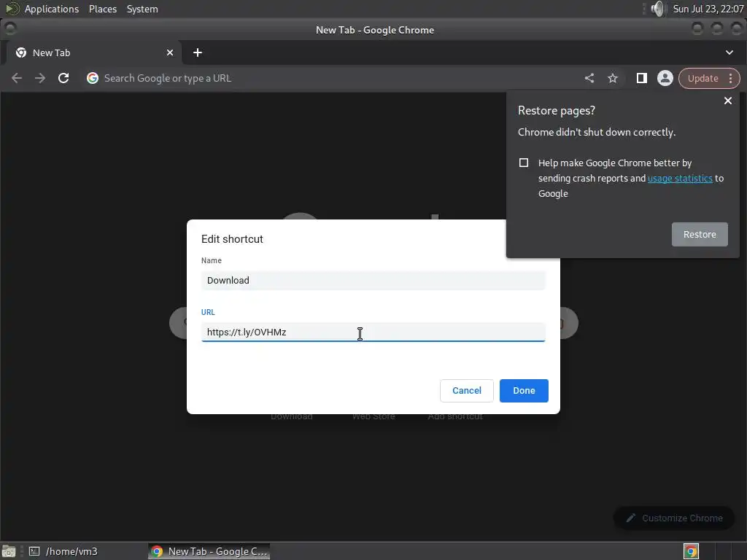Click the date and time clock
747x560 pixels.
(x=708, y=9)
